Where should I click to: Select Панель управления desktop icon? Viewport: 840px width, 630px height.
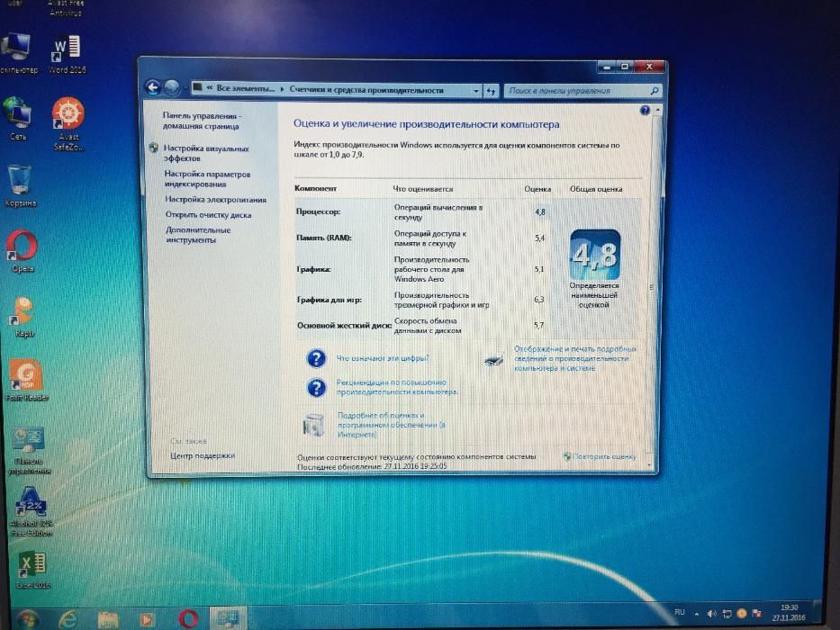click(29, 451)
